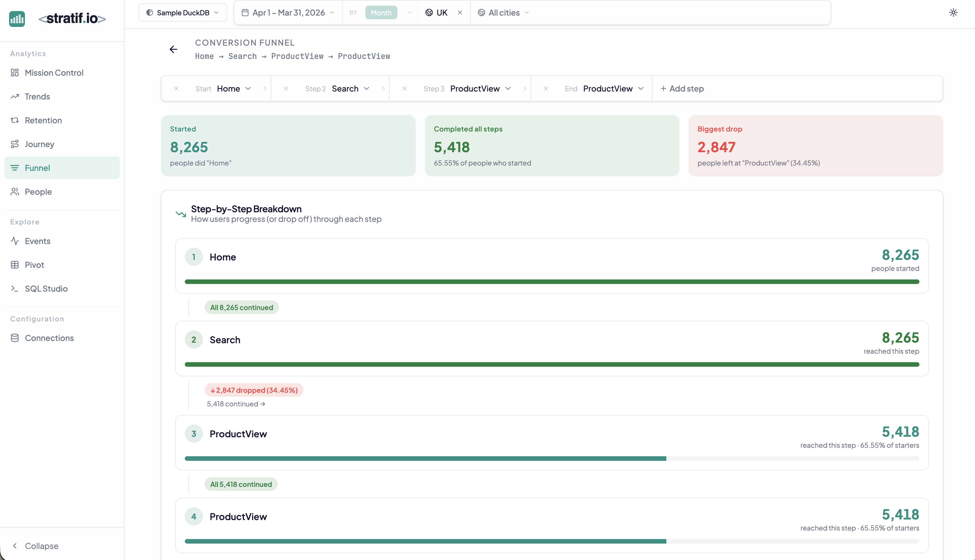The width and height of the screenshot is (975, 560).
Task: Open the All cities dropdown
Action: (x=503, y=13)
